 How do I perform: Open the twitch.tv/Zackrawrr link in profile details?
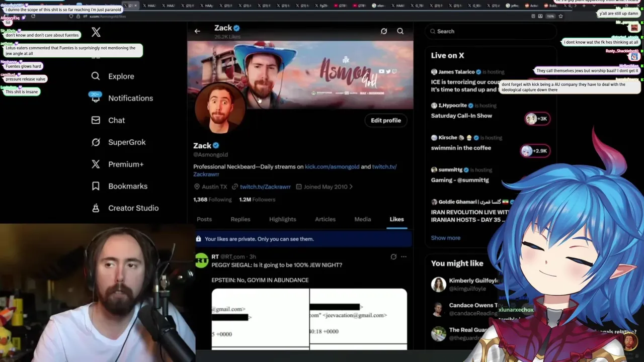point(265,187)
